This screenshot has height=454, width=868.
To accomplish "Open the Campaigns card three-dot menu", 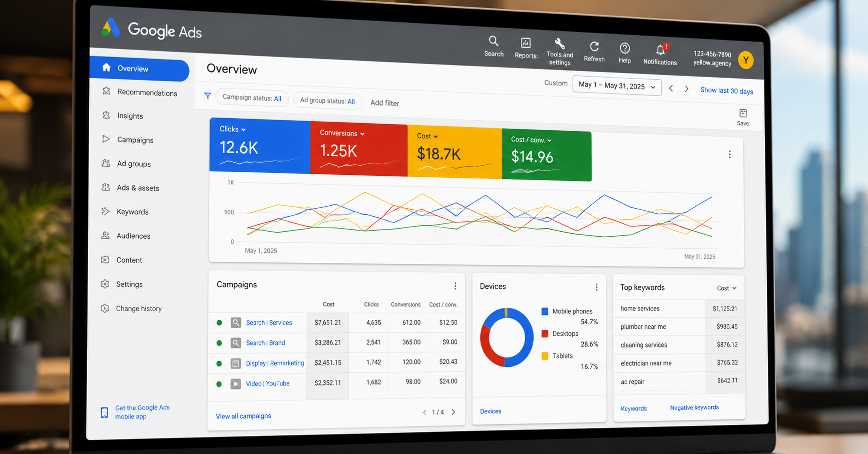I will [455, 286].
